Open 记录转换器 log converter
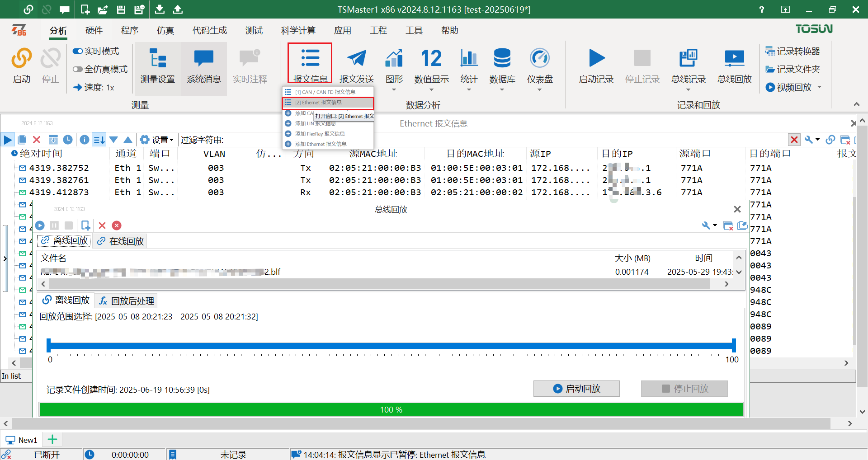The width and height of the screenshot is (868, 460). click(x=793, y=51)
